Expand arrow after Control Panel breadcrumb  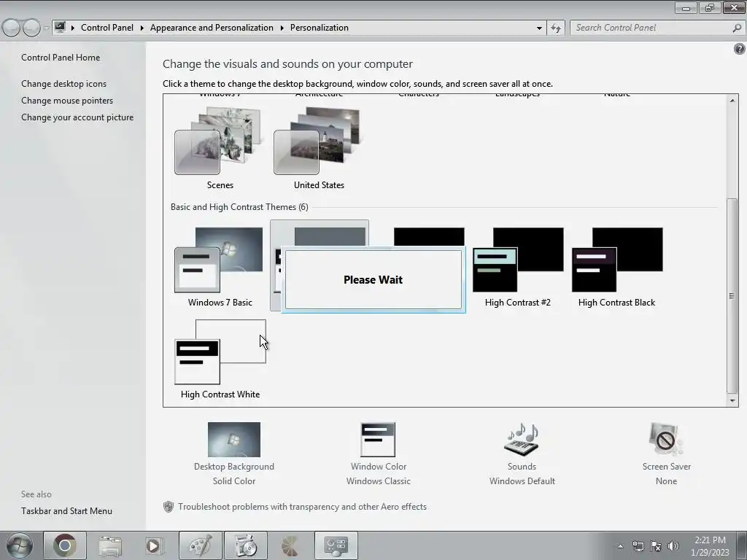(142, 28)
